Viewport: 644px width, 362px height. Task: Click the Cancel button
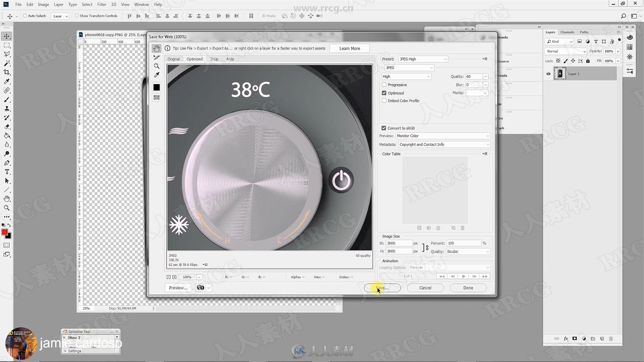tap(425, 288)
